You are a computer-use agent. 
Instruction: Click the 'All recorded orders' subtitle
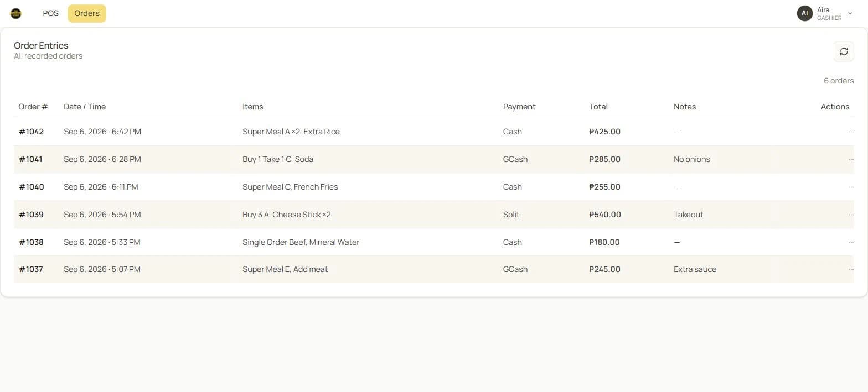click(48, 56)
